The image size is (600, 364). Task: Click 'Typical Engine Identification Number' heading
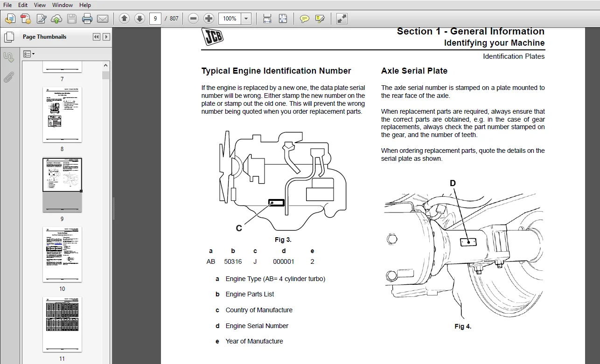[276, 71]
